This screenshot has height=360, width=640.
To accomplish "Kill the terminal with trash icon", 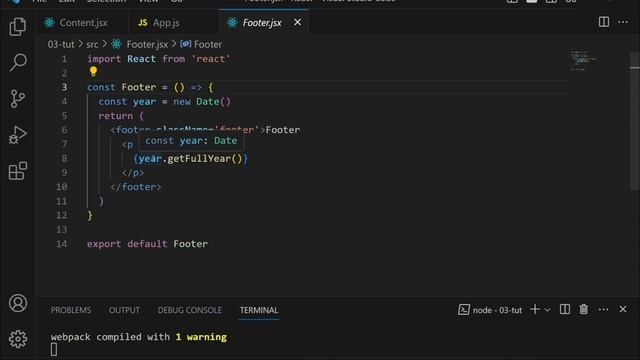I will (x=584, y=310).
